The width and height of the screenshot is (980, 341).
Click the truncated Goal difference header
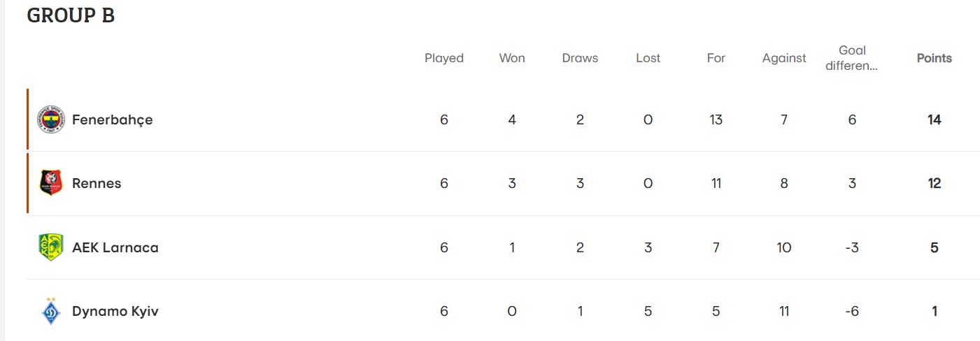tap(852, 59)
